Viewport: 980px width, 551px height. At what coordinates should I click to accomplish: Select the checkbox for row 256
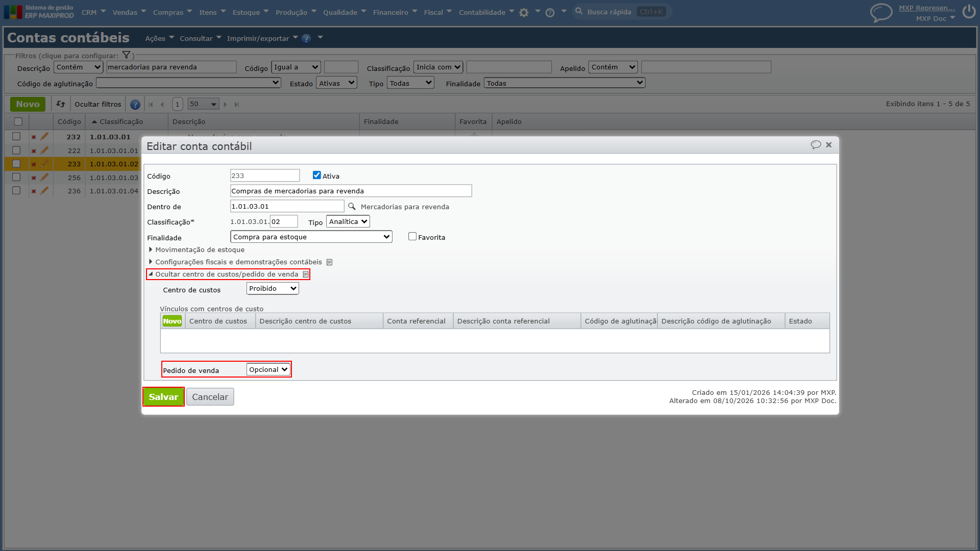click(x=16, y=177)
